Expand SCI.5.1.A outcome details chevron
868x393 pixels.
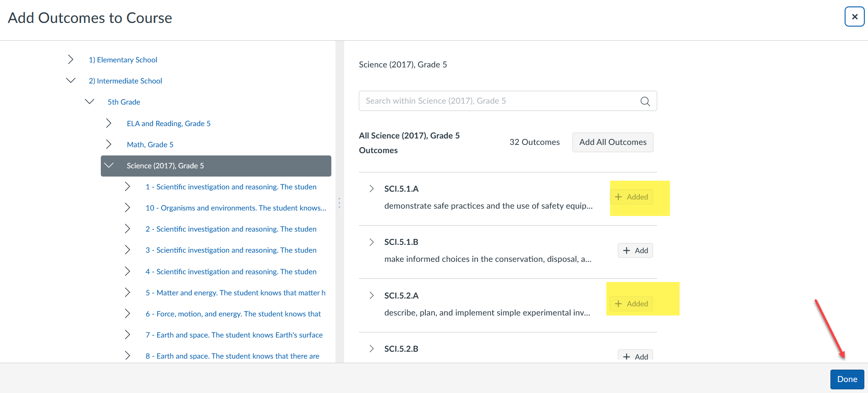[372, 189]
